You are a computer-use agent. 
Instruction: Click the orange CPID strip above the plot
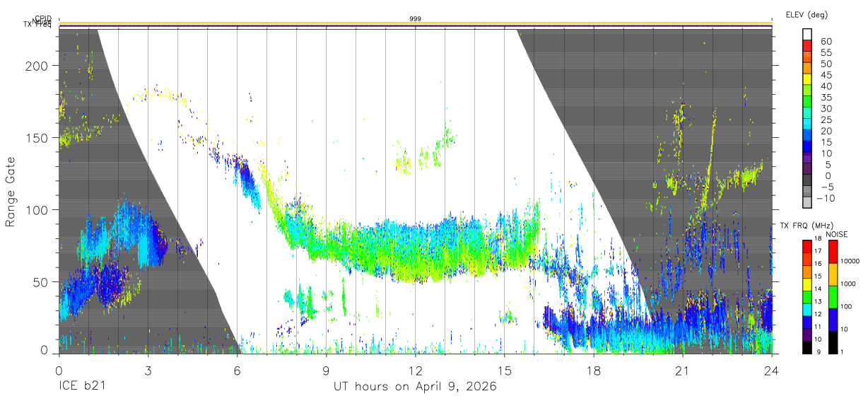click(416, 23)
